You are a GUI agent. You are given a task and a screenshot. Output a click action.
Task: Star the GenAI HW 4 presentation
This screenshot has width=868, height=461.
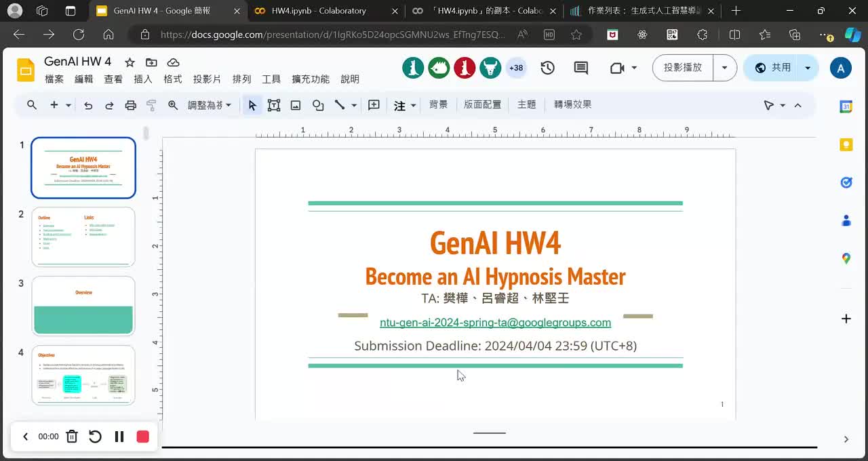coord(130,62)
